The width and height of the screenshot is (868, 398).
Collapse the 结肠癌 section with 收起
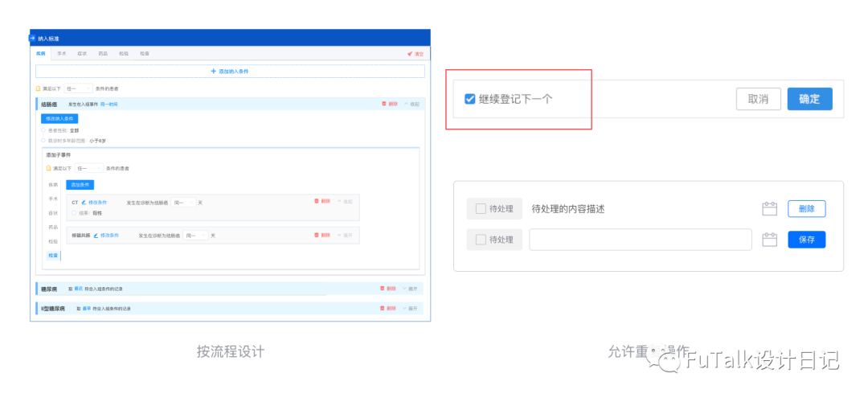click(x=411, y=104)
